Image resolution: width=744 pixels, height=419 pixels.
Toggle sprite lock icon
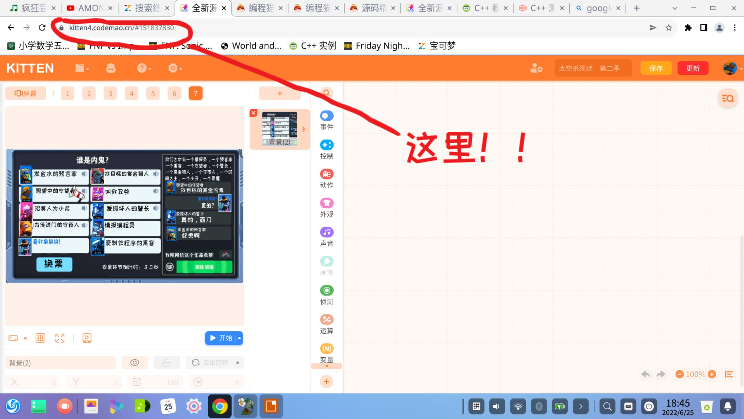tap(167, 363)
